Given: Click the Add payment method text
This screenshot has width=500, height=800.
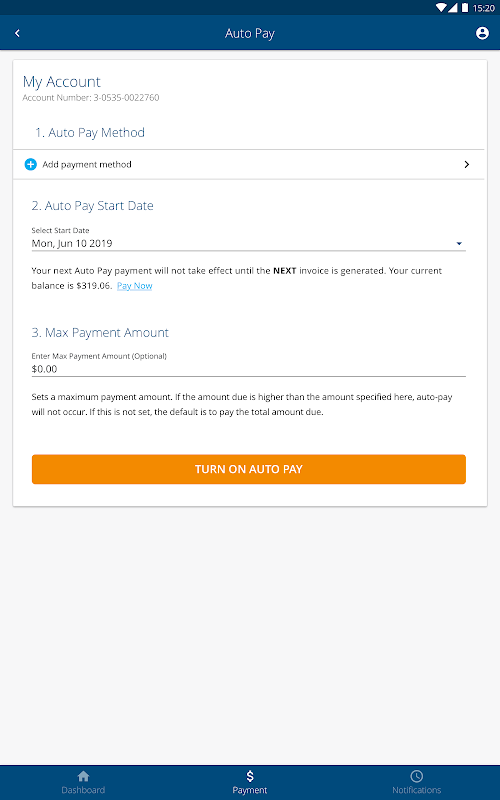Looking at the screenshot, I should coord(87,164).
